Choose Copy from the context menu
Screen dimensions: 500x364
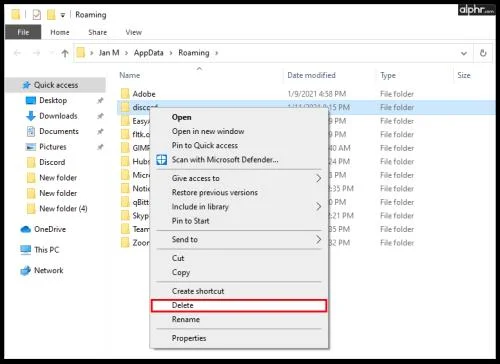coord(181,272)
